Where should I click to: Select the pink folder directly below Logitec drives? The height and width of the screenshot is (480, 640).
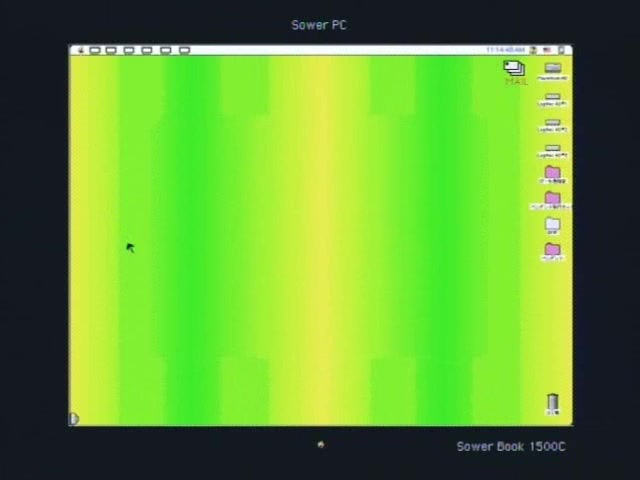click(x=552, y=174)
